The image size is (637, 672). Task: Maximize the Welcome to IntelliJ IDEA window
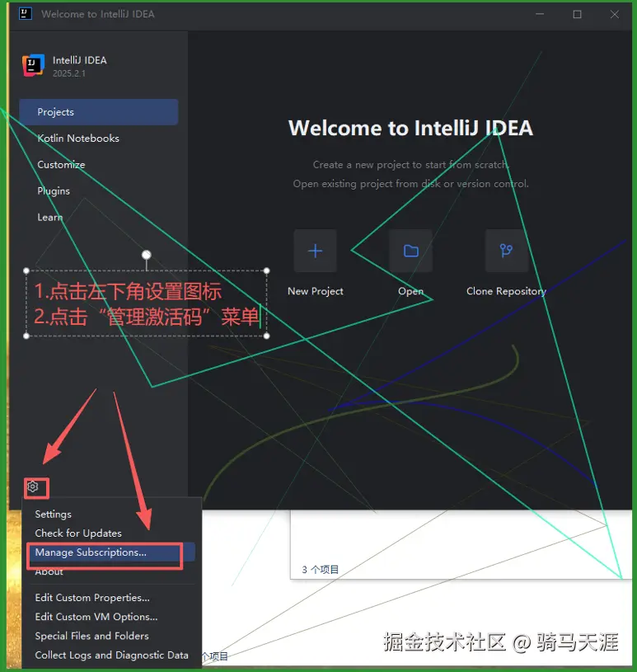pyautogui.click(x=578, y=14)
